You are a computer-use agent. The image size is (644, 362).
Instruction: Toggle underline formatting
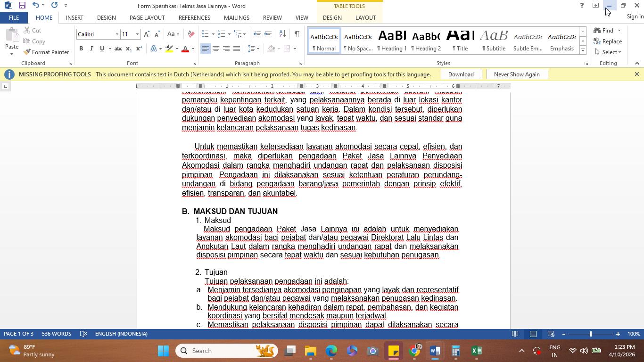[x=101, y=49]
